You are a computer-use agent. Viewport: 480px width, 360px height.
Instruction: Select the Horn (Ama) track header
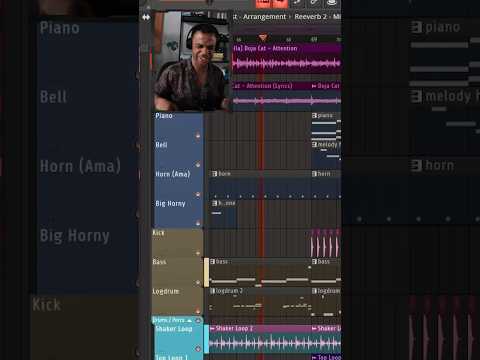point(178,185)
